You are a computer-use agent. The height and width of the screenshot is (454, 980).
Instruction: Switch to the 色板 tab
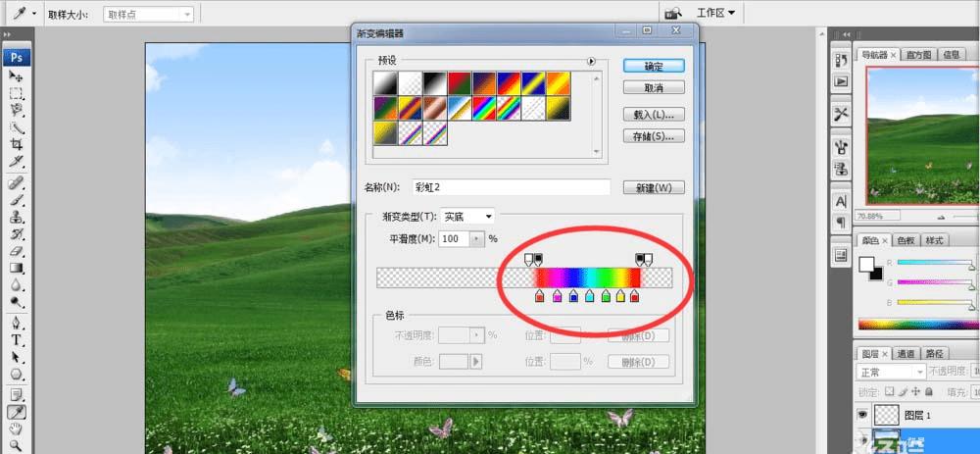click(906, 240)
